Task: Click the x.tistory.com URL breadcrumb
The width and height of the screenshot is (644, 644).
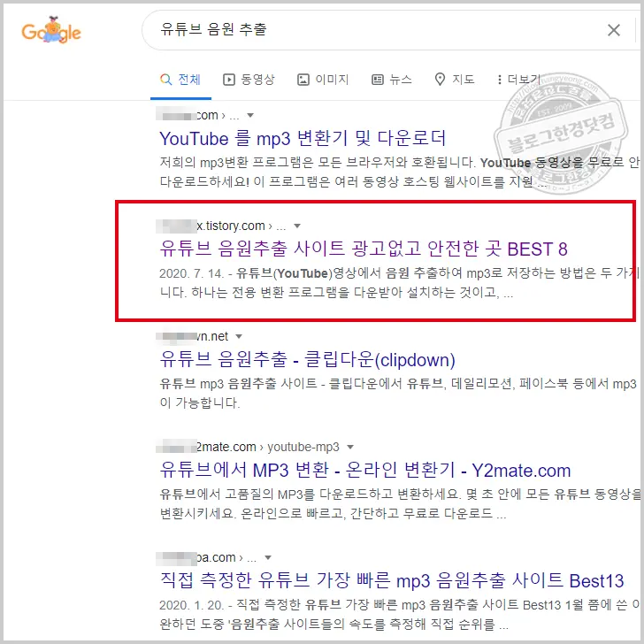Action: [x=220, y=226]
